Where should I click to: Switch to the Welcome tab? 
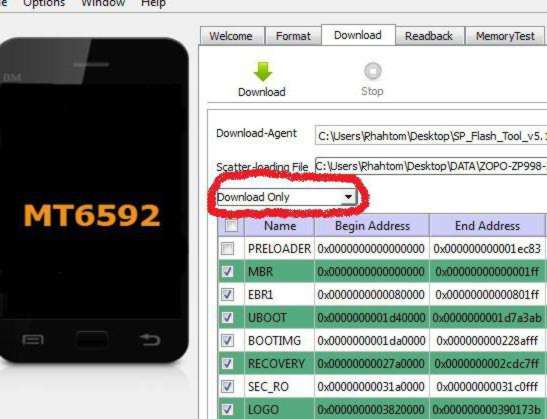(x=231, y=36)
